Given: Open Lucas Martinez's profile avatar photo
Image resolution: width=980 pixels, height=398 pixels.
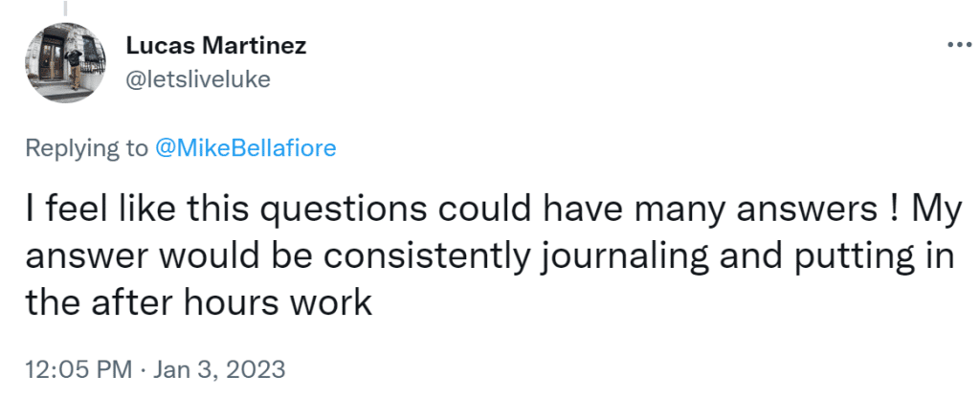Looking at the screenshot, I should click(x=65, y=62).
